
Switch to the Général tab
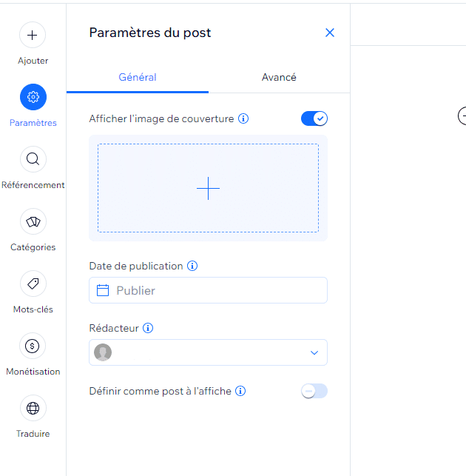point(138,77)
